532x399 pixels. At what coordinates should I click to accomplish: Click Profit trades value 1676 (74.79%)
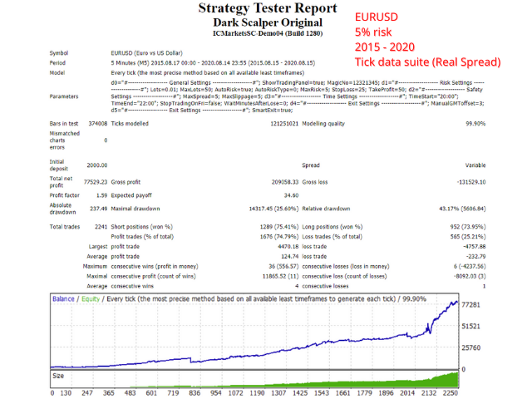click(279, 236)
